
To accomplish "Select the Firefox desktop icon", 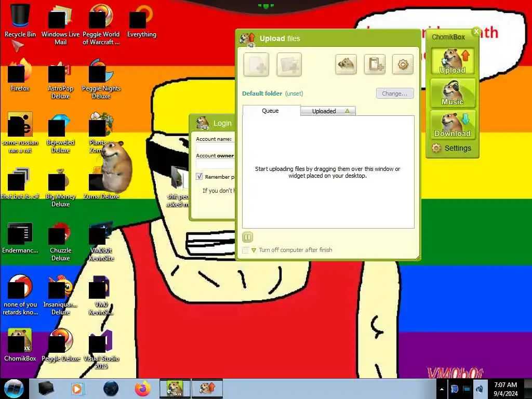I will [20, 75].
